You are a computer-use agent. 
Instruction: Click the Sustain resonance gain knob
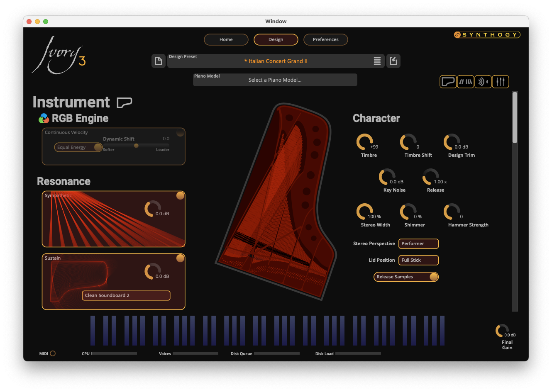(152, 271)
